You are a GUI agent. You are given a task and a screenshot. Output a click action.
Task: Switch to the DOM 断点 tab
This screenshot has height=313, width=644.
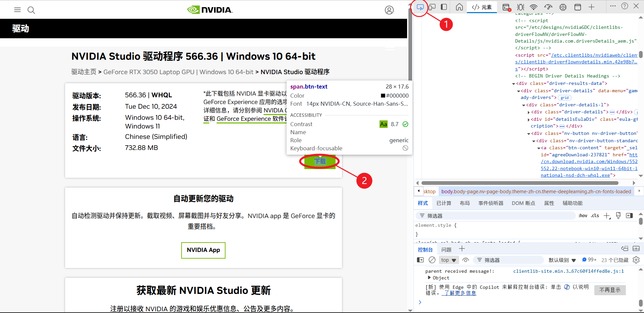click(523, 203)
